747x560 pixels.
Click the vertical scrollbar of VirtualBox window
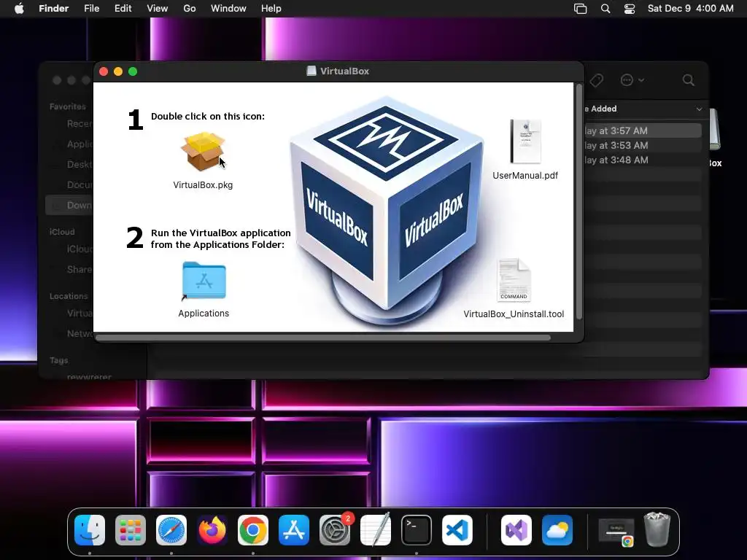tap(578, 202)
